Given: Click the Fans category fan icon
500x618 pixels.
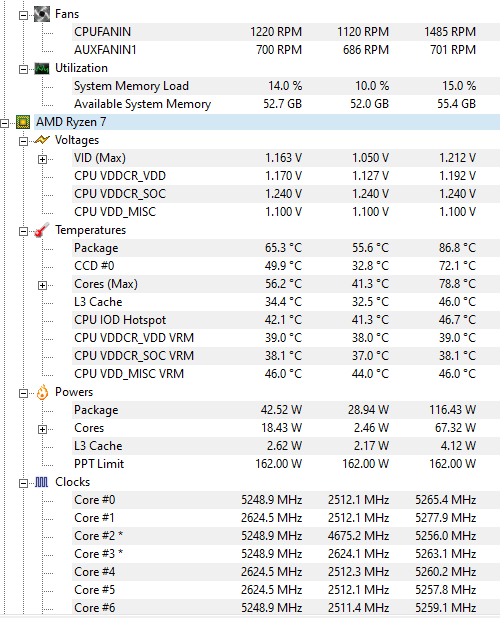Looking at the screenshot, I should pyautogui.click(x=42, y=14).
